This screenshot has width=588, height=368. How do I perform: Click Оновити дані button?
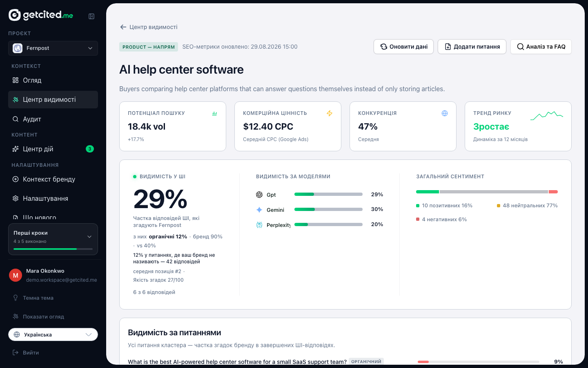[x=403, y=47]
